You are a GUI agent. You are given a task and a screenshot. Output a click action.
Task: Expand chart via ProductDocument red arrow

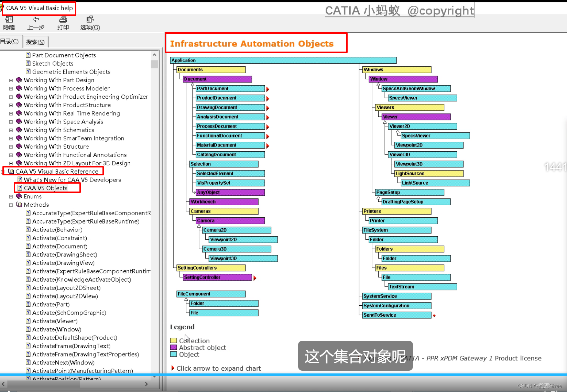pos(268,99)
